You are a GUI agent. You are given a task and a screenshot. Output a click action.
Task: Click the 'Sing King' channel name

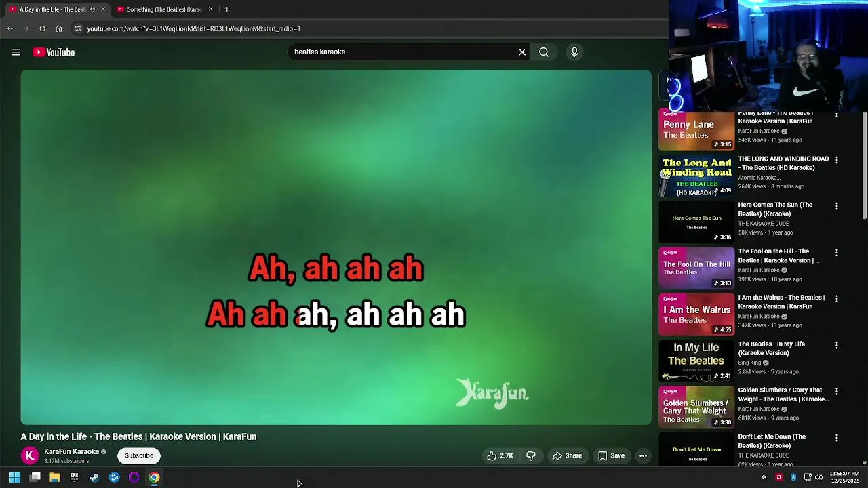tap(749, 363)
